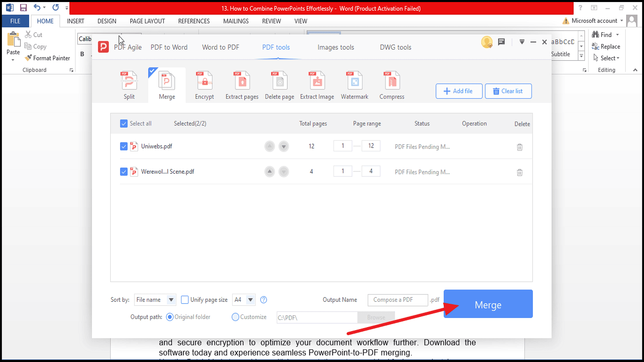Move Uniwebs.pdf down in the list
The width and height of the screenshot is (644, 362).
284,146
